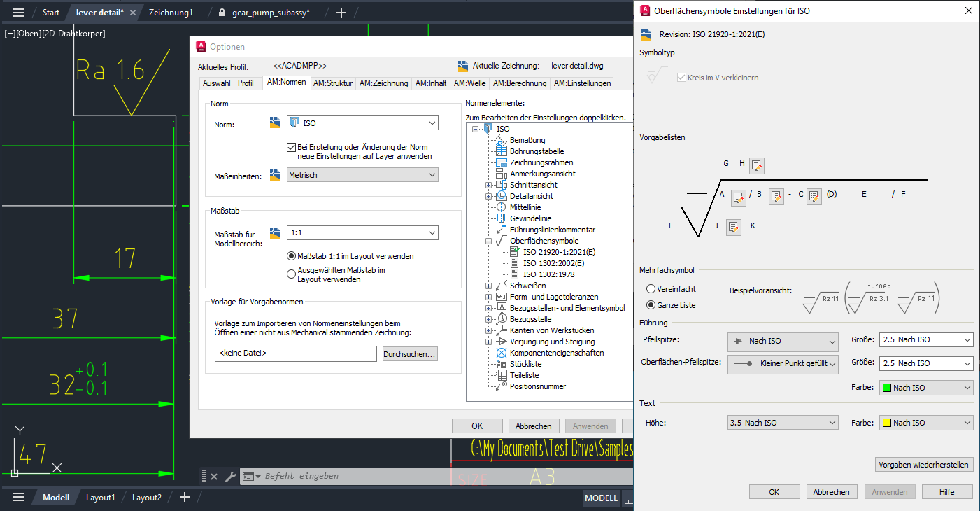Viewport: 980px width, 511px height.
Task: Click the Bemaßung dimension icon in tree
Action: (x=501, y=140)
